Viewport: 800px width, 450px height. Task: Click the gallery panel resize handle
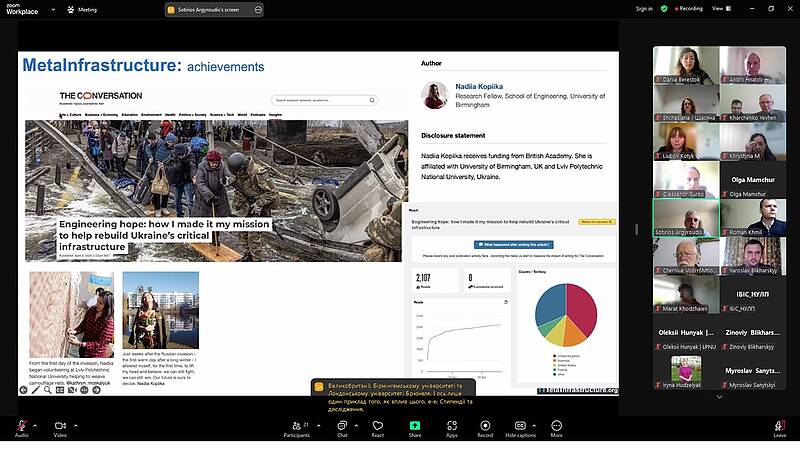click(636, 230)
